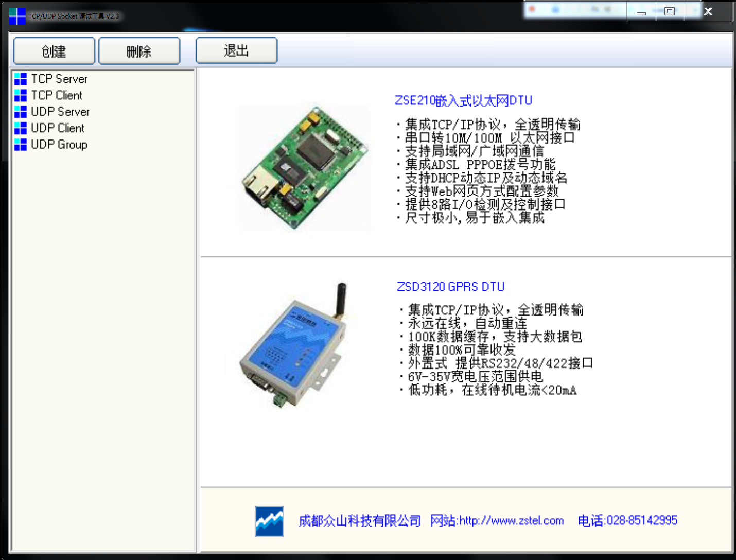Click the text 数据100%可靠收发
The width and height of the screenshot is (736, 560).
tap(462, 350)
